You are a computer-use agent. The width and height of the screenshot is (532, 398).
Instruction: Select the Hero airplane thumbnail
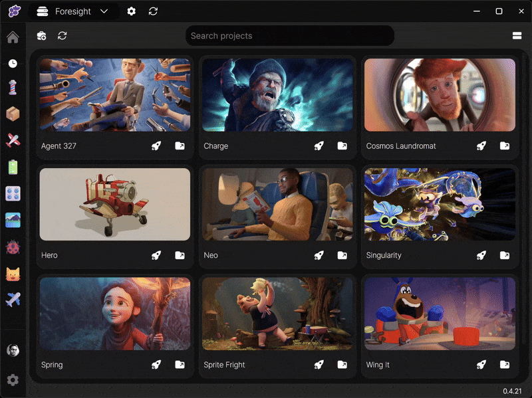pyautogui.click(x=115, y=205)
